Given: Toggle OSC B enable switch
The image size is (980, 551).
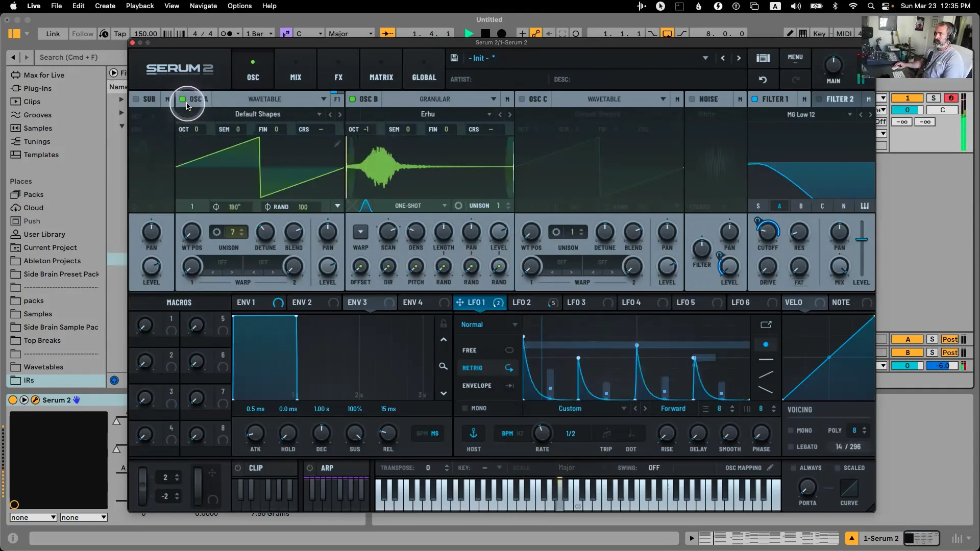Looking at the screenshot, I should click(x=352, y=99).
